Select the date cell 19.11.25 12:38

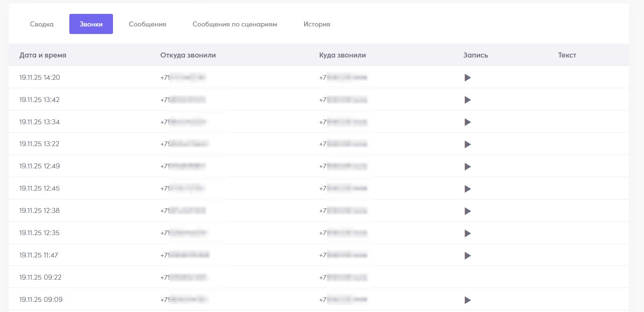coord(39,210)
